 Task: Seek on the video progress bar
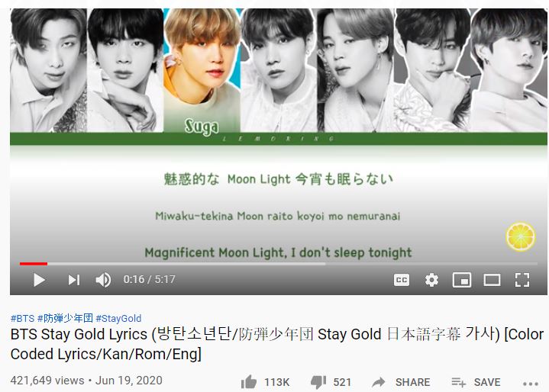pyautogui.click(x=279, y=264)
